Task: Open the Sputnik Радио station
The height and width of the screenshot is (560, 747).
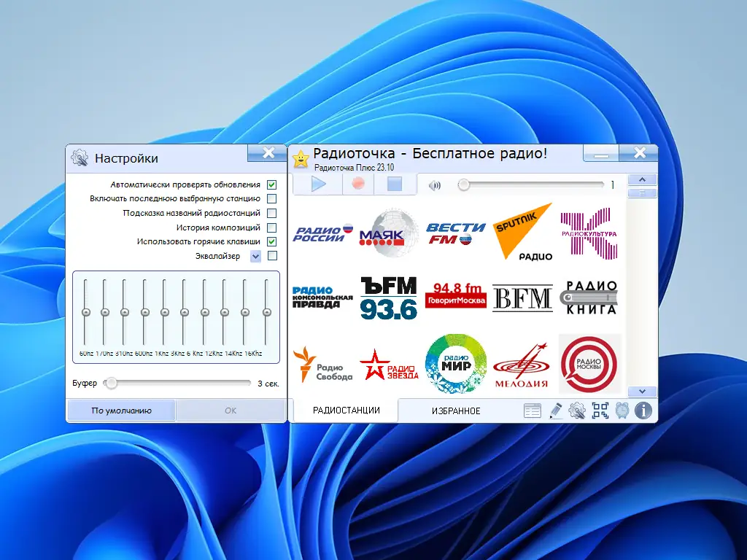Action: (x=522, y=233)
